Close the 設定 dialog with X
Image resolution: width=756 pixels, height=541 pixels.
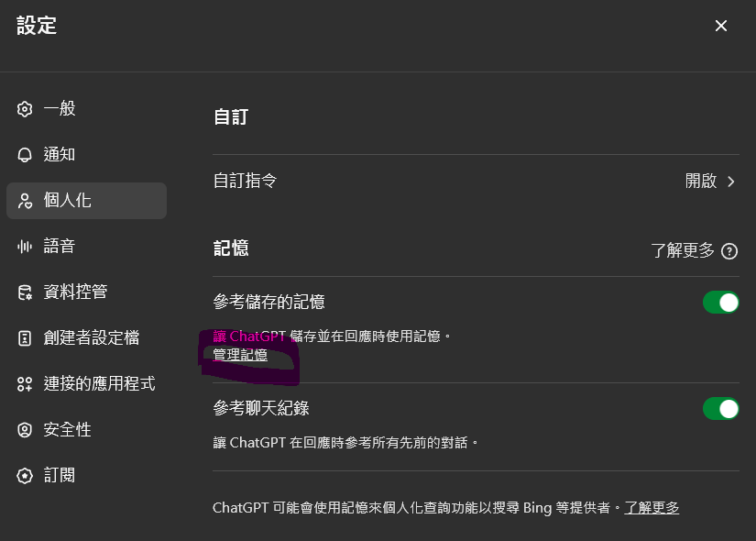pyautogui.click(x=721, y=26)
